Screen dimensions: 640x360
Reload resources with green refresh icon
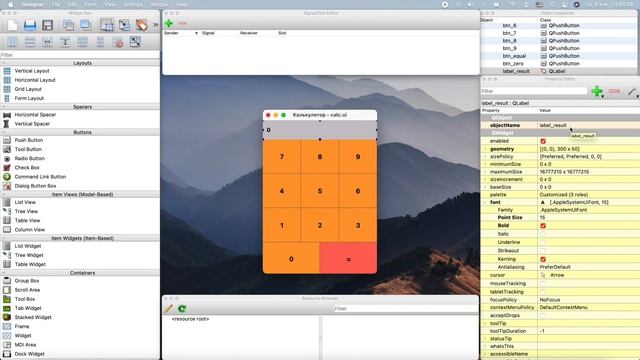pyautogui.click(x=182, y=309)
